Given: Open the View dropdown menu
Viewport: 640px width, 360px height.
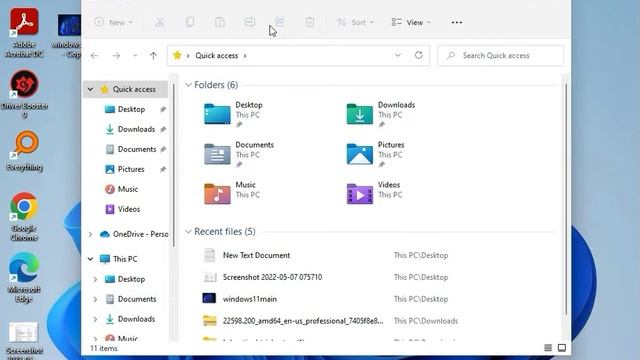Looking at the screenshot, I should (x=411, y=22).
